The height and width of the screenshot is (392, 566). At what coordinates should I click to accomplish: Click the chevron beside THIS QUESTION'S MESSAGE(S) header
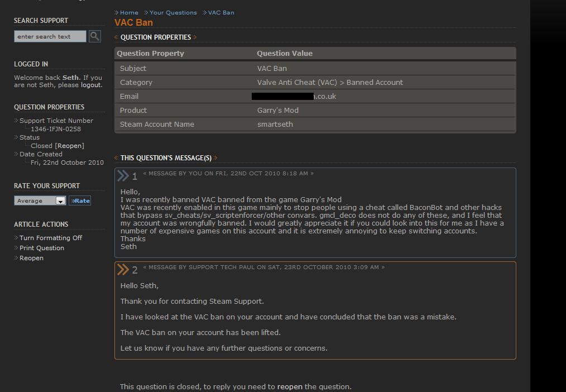pyautogui.click(x=116, y=157)
